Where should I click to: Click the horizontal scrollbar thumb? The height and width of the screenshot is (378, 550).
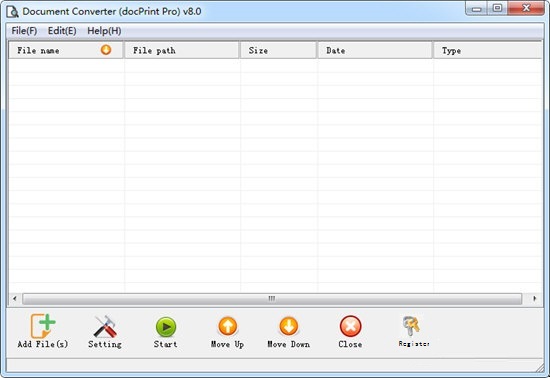(272, 299)
